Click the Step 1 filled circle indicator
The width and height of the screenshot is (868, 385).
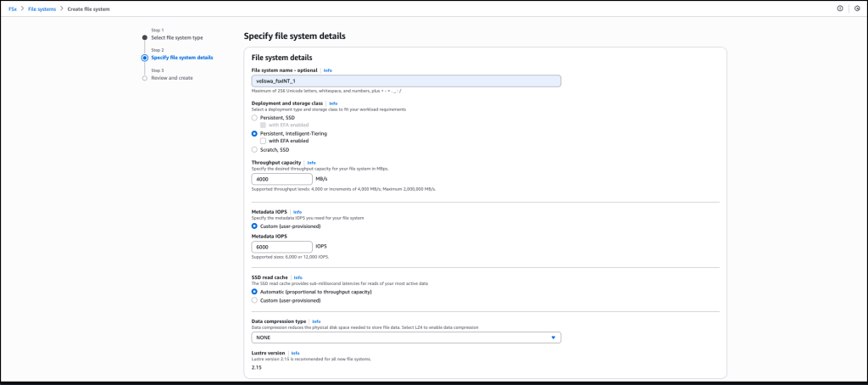pyautogui.click(x=144, y=37)
